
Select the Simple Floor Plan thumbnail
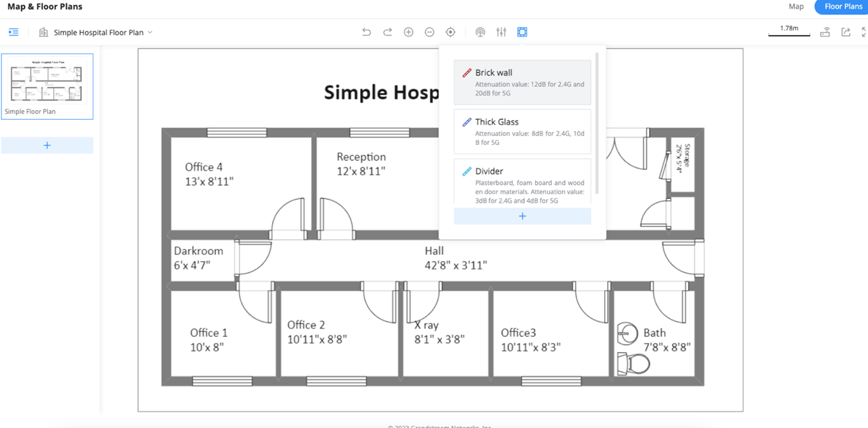(x=47, y=86)
